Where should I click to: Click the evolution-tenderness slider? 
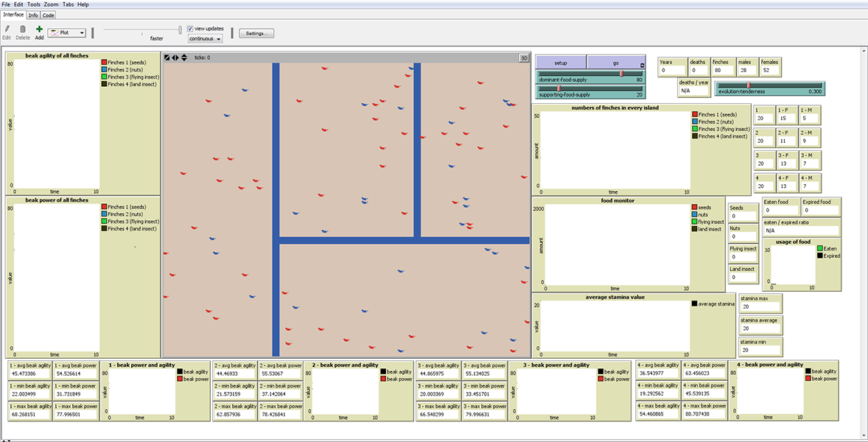point(769,88)
